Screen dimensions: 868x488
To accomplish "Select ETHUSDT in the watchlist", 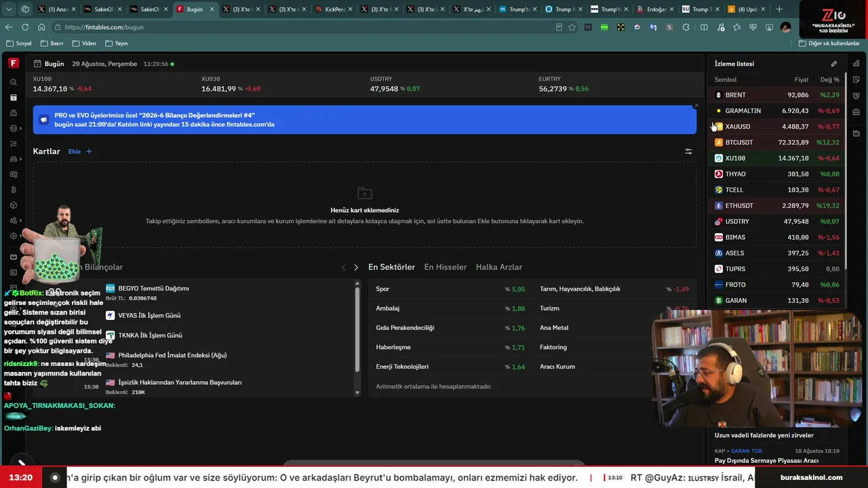I will tap(777, 206).
